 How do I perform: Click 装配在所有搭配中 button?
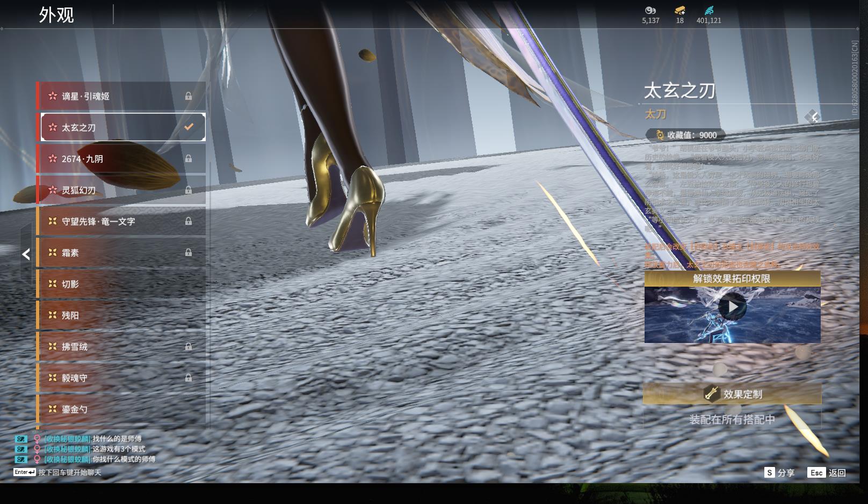tap(732, 420)
